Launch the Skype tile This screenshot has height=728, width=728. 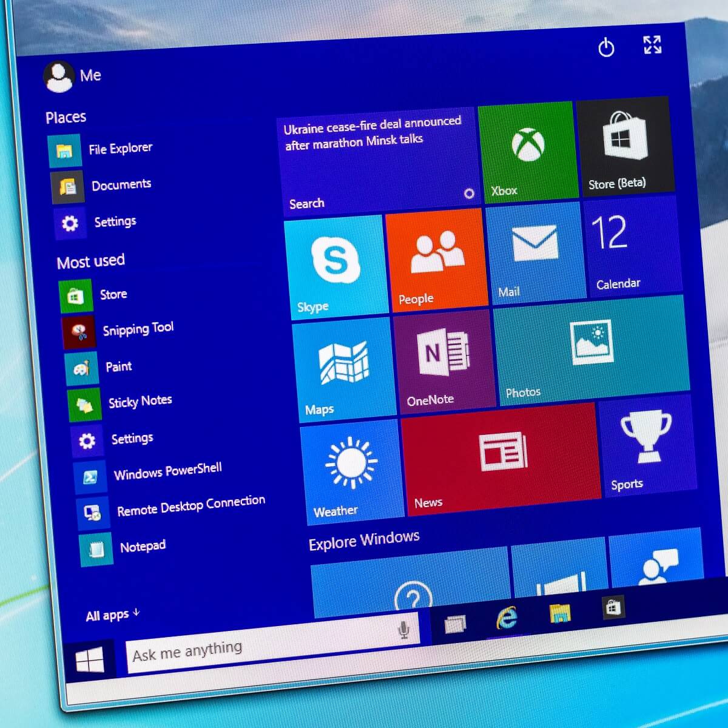click(335, 268)
